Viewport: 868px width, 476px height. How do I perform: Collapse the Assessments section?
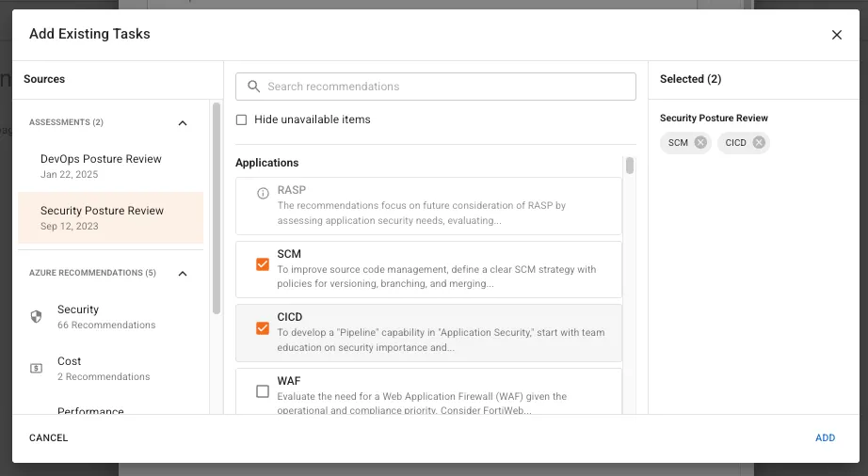[183, 122]
